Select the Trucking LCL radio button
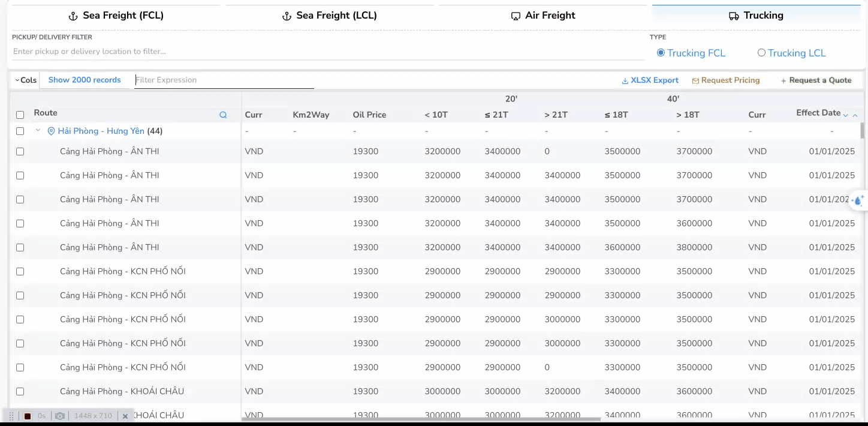 coord(761,53)
